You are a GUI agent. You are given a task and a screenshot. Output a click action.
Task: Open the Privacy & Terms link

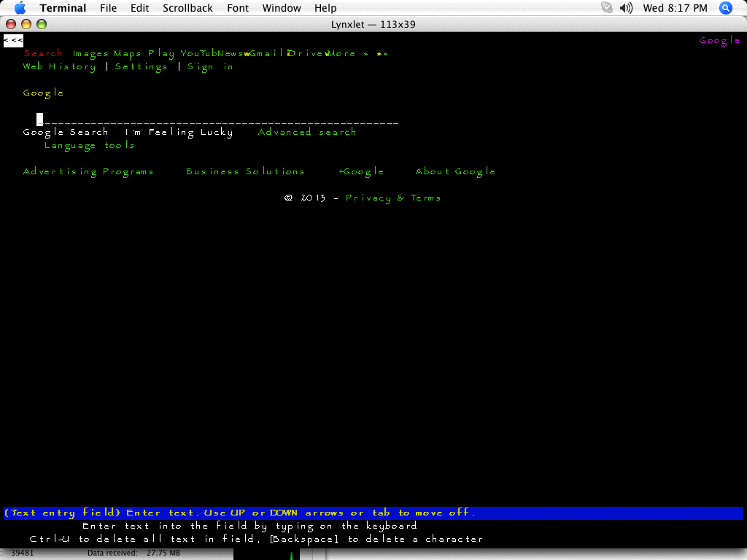click(393, 198)
